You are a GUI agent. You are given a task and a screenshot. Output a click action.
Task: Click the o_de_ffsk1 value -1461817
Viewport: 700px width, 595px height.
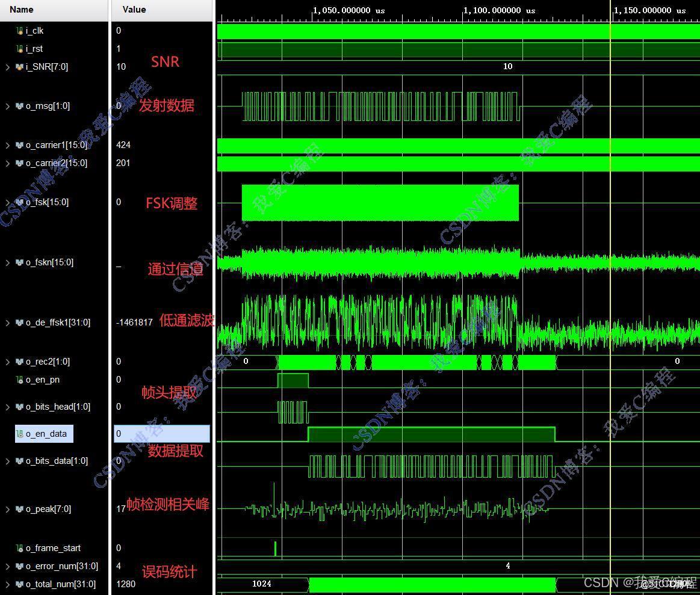click(134, 322)
